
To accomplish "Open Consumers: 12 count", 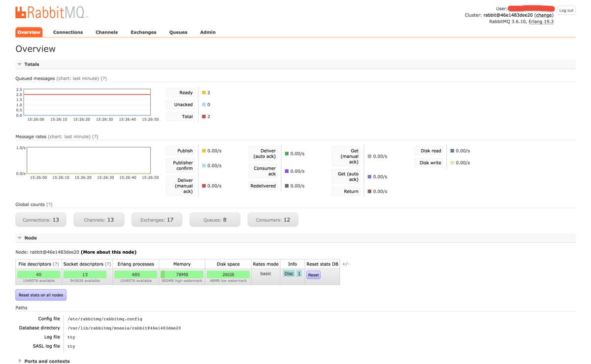I will [x=273, y=220].
